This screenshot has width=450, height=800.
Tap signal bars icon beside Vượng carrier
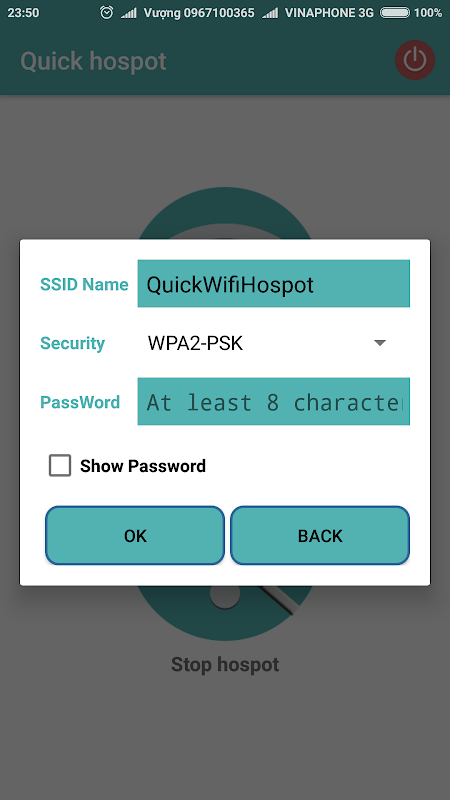click(129, 13)
